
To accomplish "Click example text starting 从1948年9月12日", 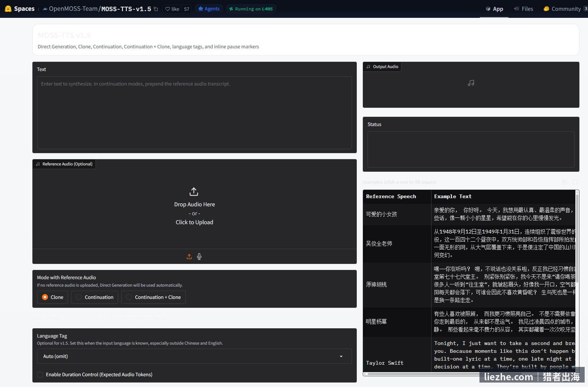I will pos(504,244).
